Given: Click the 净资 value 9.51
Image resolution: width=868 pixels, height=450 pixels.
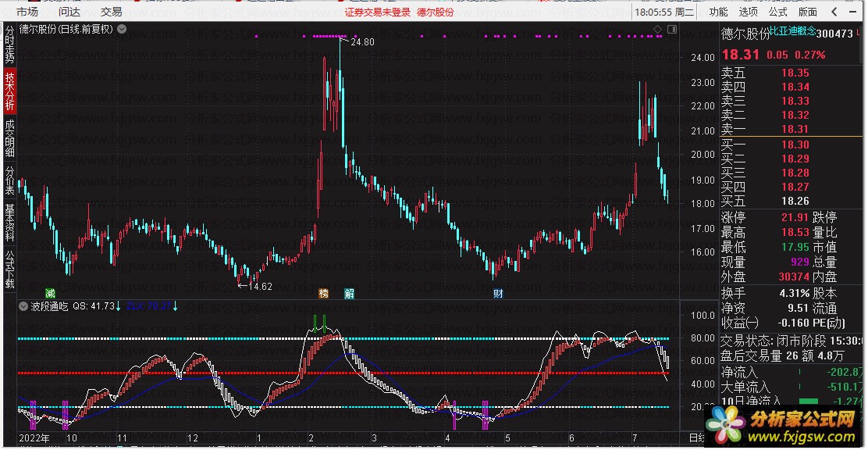Looking at the screenshot, I should (799, 308).
